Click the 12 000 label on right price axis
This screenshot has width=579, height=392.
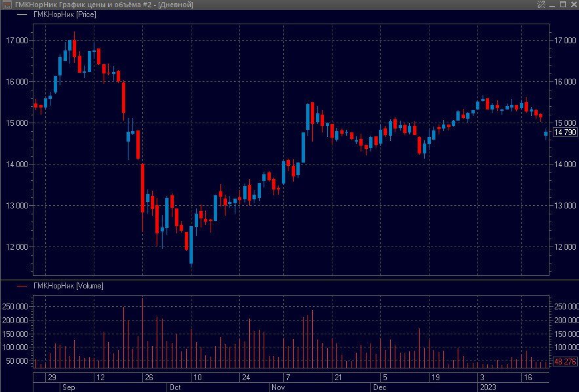click(x=565, y=247)
